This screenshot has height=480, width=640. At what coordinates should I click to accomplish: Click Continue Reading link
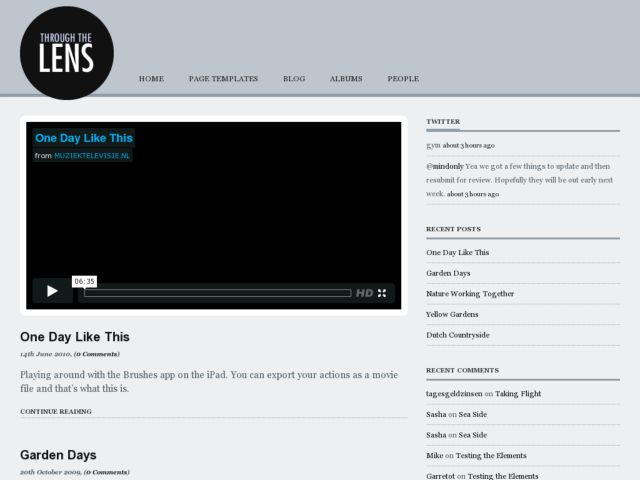pyautogui.click(x=56, y=411)
